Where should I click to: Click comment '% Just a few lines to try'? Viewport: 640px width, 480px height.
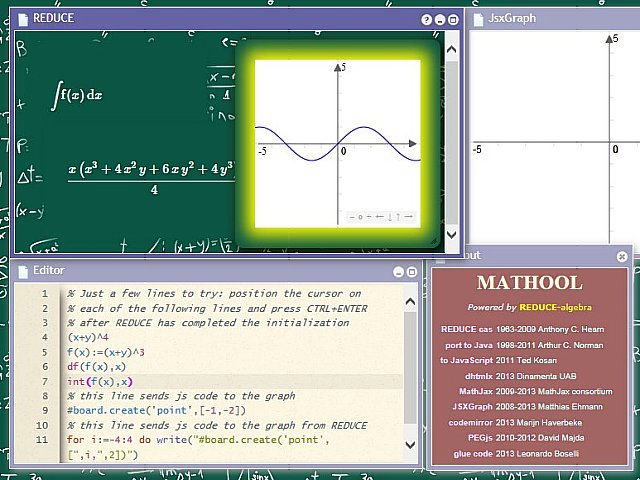(x=214, y=293)
